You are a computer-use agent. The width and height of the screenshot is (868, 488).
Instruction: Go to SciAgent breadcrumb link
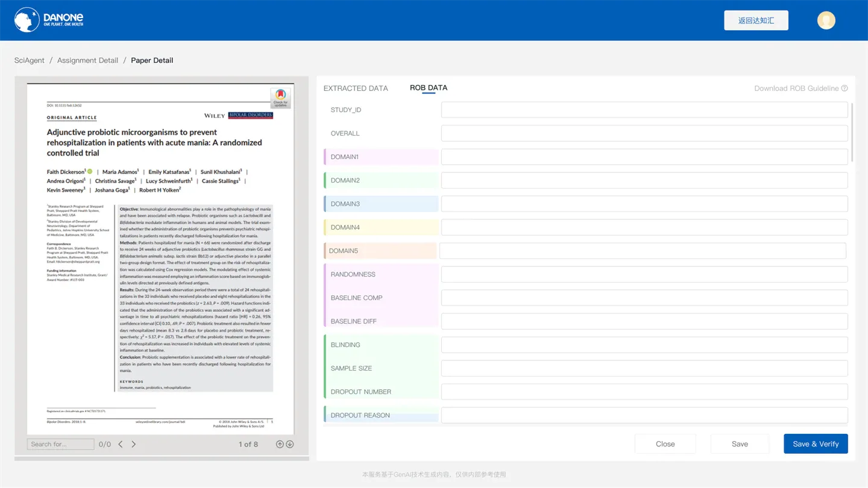pyautogui.click(x=29, y=60)
